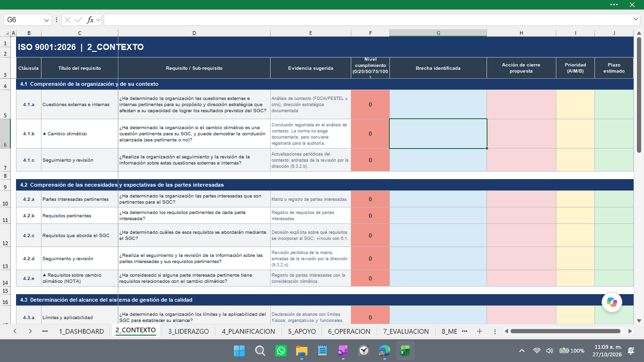Viewport: 644px width, 362px height.
Task: Open the 4_PLANIFICACION sheet tab
Action: (248, 331)
